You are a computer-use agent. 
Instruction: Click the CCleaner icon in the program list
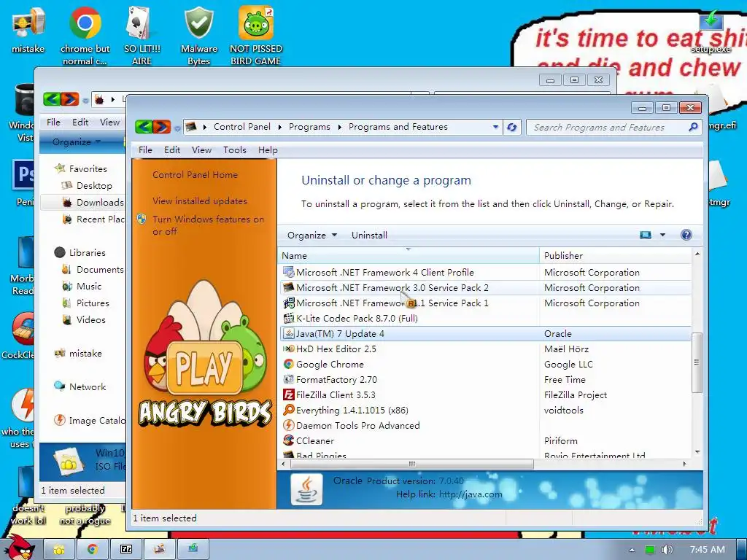click(288, 440)
